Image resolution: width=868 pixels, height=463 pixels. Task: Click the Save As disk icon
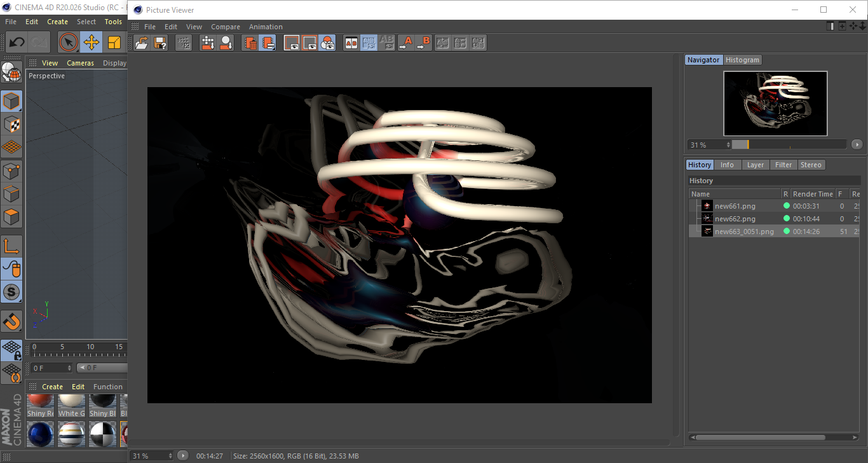coord(160,43)
